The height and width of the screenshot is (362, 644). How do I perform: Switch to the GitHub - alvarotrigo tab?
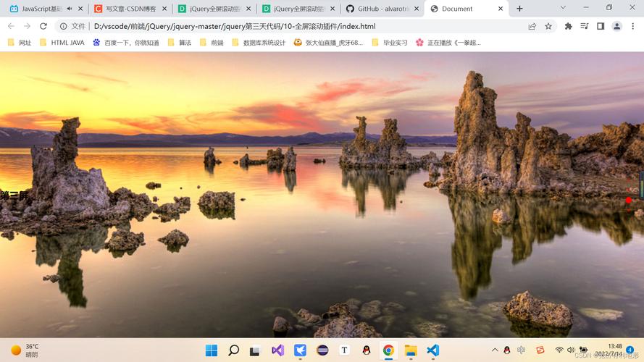[383, 9]
